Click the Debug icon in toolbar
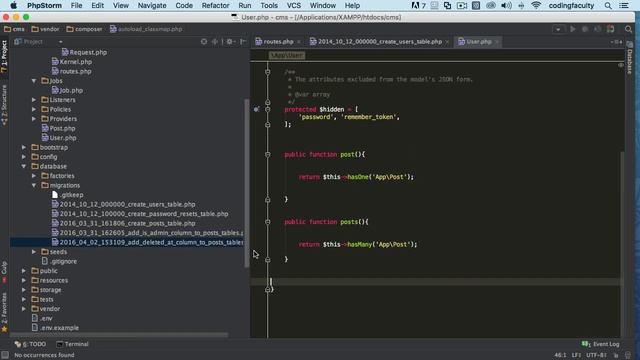Viewport: 640px width, 360px height. [x=585, y=29]
